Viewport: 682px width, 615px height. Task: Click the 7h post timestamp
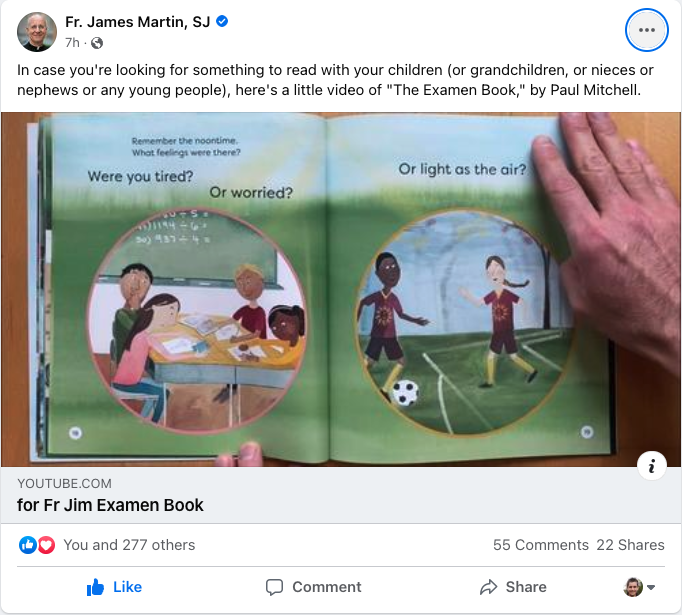pos(72,43)
